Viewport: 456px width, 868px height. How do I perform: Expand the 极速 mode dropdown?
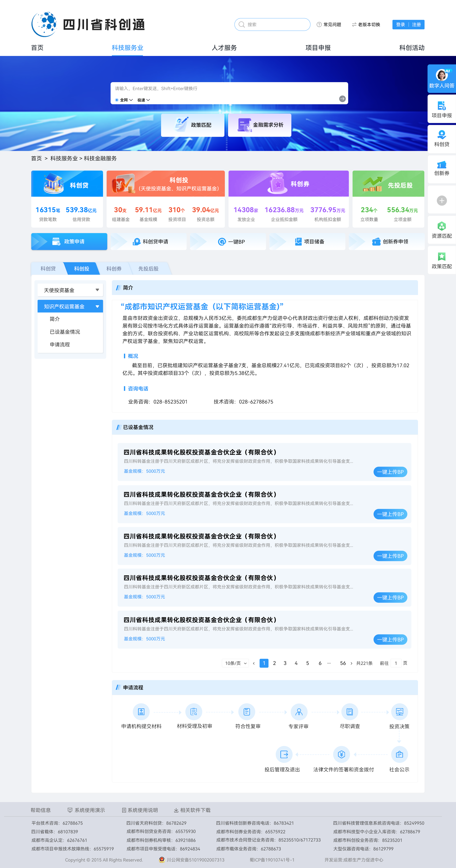click(144, 100)
